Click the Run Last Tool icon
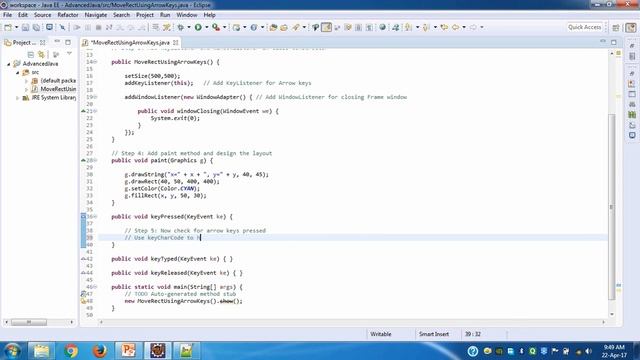 (x=216, y=27)
